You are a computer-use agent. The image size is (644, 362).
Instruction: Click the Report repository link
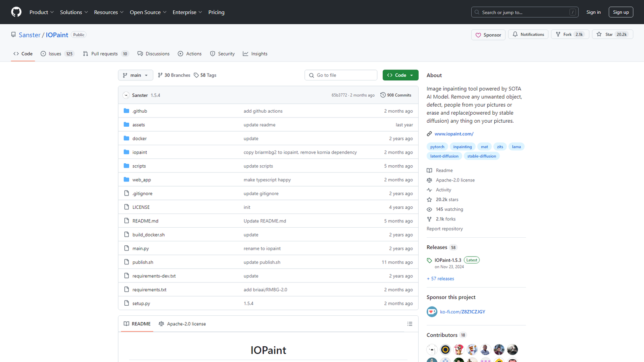(x=445, y=229)
